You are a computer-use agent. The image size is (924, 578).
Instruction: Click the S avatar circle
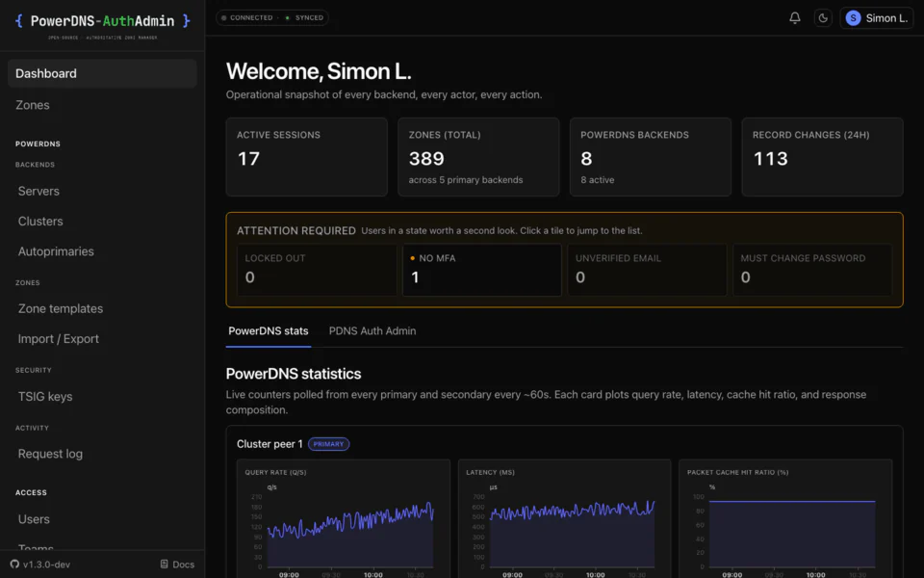[x=853, y=17]
